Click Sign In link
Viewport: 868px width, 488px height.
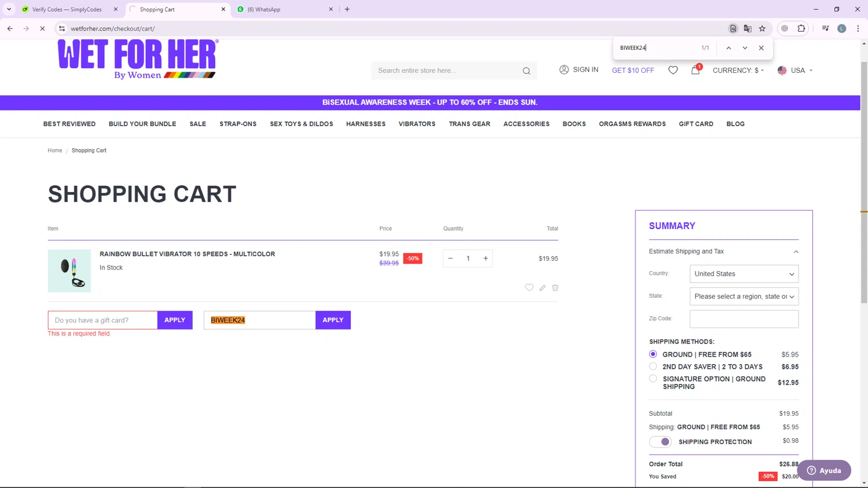[586, 69]
